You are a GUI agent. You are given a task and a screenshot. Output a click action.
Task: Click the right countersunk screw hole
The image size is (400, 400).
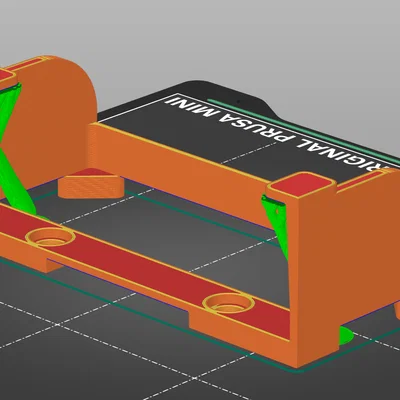point(228,304)
